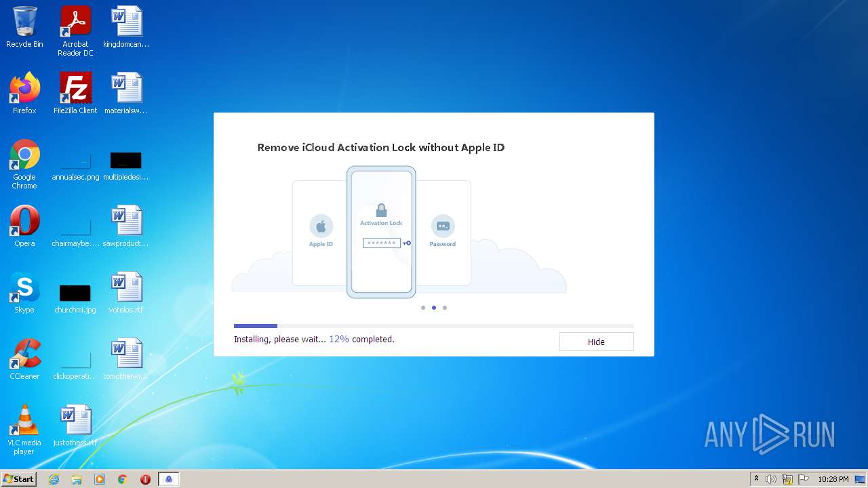Open the Start menu

click(x=18, y=479)
